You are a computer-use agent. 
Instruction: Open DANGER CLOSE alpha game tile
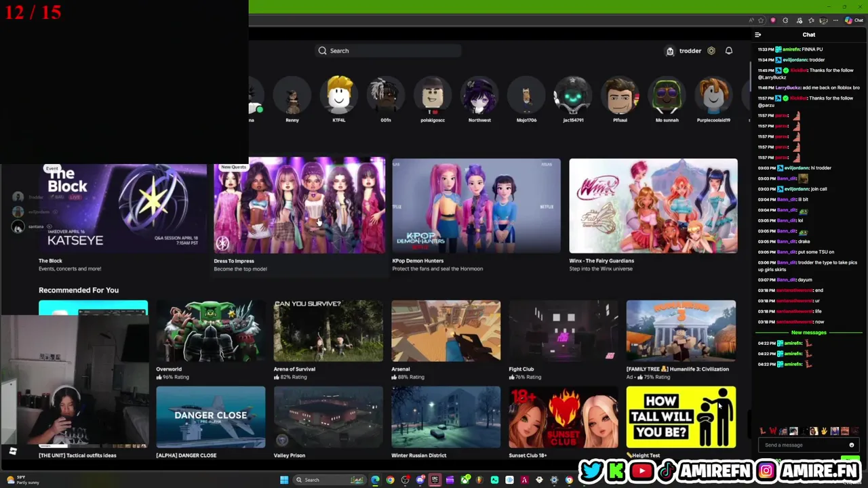click(210, 418)
